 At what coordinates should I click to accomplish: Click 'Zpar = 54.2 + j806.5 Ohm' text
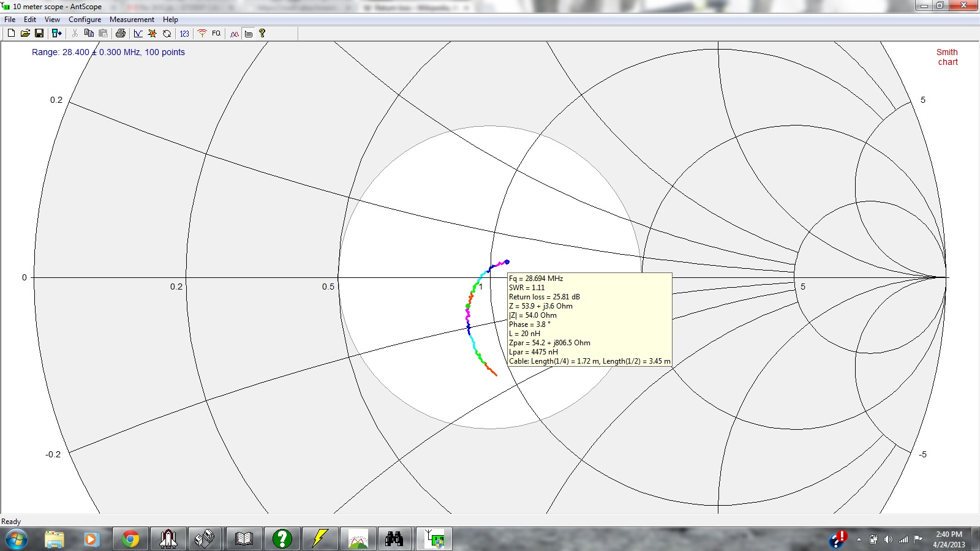point(549,343)
